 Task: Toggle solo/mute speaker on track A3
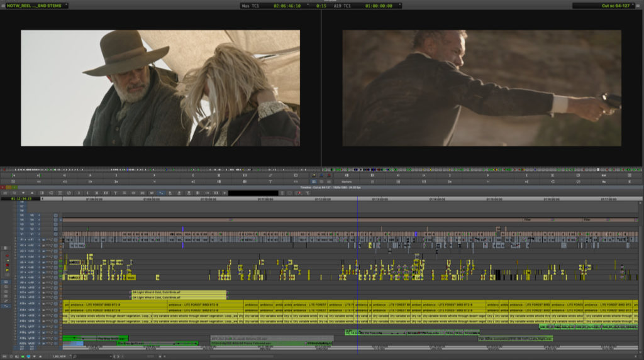(x=43, y=251)
